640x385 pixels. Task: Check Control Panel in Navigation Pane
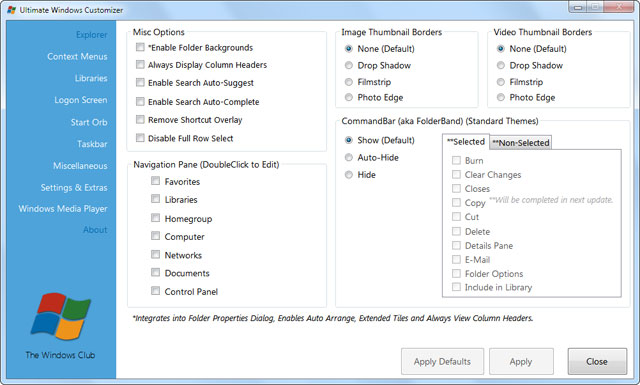pyautogui.click(x=155, y=291)
